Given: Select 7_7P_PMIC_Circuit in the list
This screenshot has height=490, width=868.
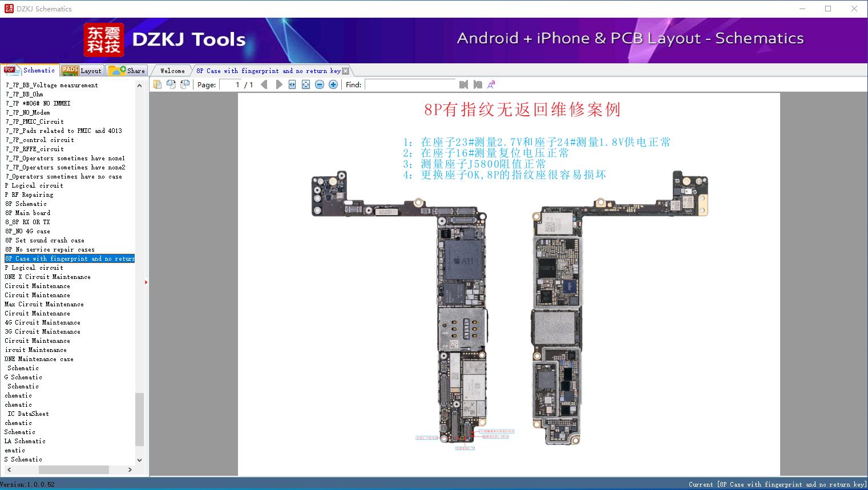Looking at the screenshot, I should (x=35, y=122).
